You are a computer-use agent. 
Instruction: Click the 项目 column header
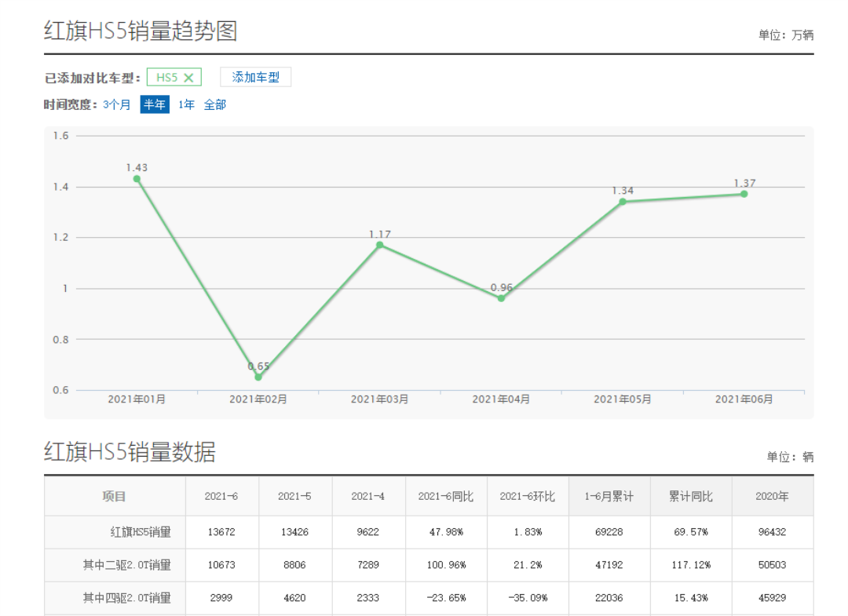114,496
